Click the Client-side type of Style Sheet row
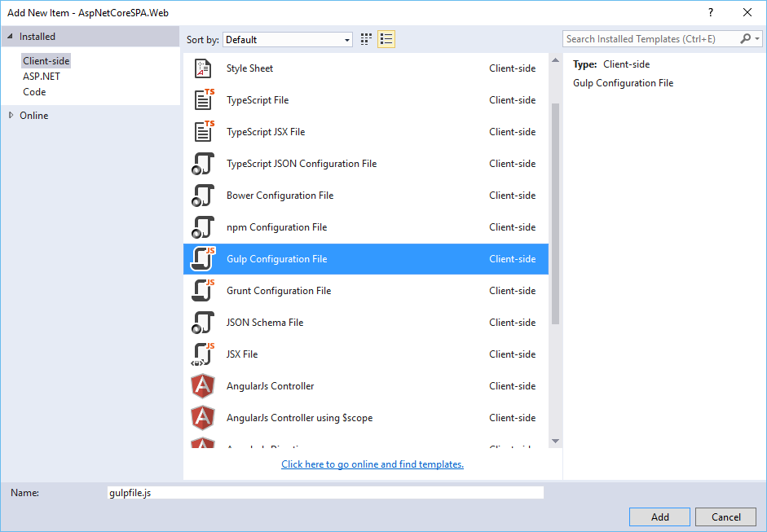 (x=512, y=68)
